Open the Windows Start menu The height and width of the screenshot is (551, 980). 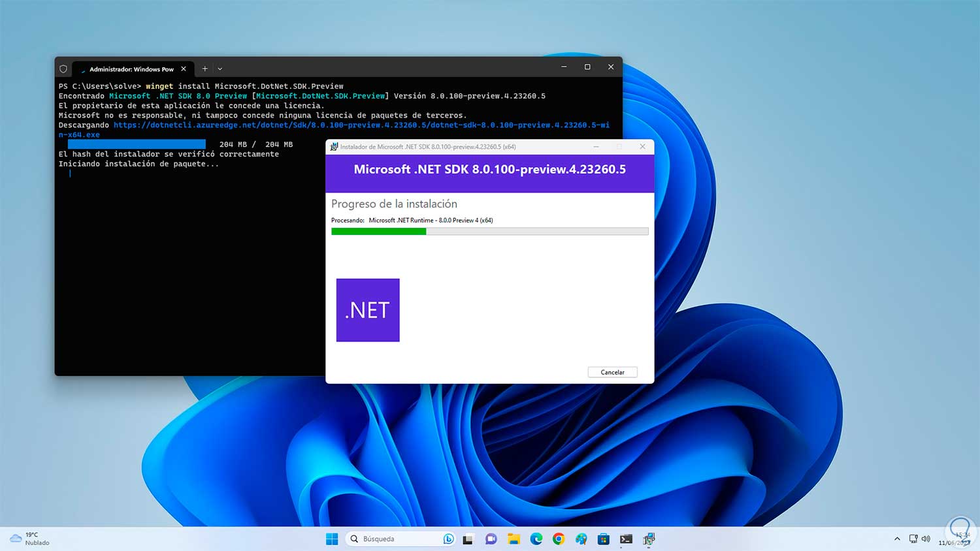tap(332, 539)
